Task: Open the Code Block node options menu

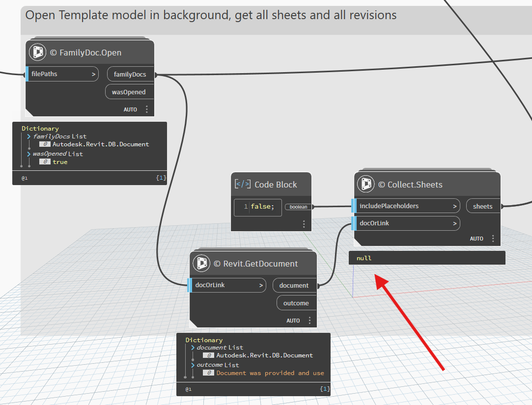Action: pyautogui.click(x=304, y=224)
